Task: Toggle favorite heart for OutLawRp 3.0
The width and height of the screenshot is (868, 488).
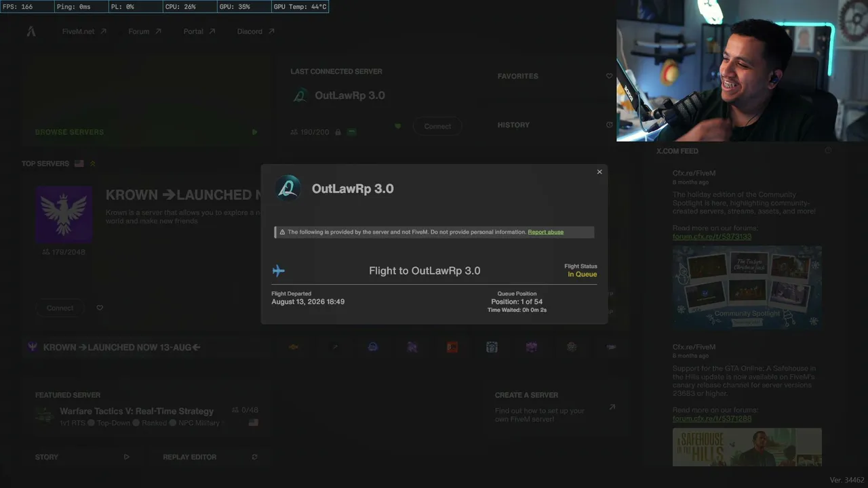Action: click(x=398, y=126)
